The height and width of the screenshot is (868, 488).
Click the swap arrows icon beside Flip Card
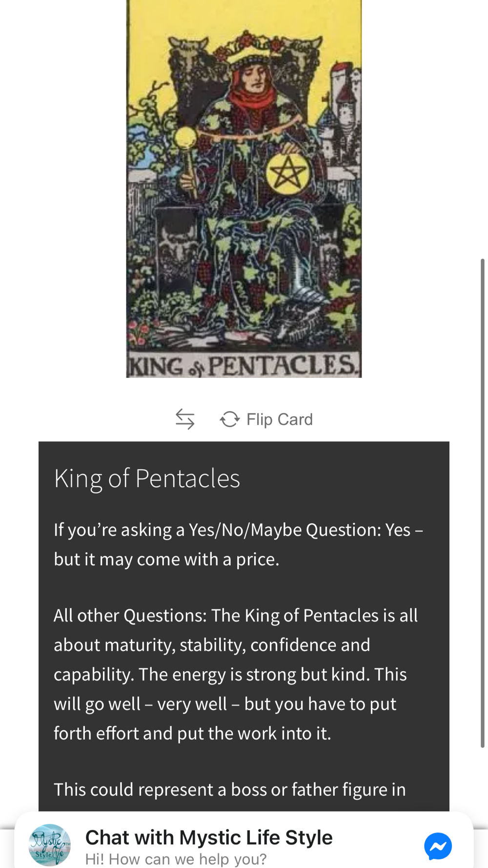click(185, 419)
